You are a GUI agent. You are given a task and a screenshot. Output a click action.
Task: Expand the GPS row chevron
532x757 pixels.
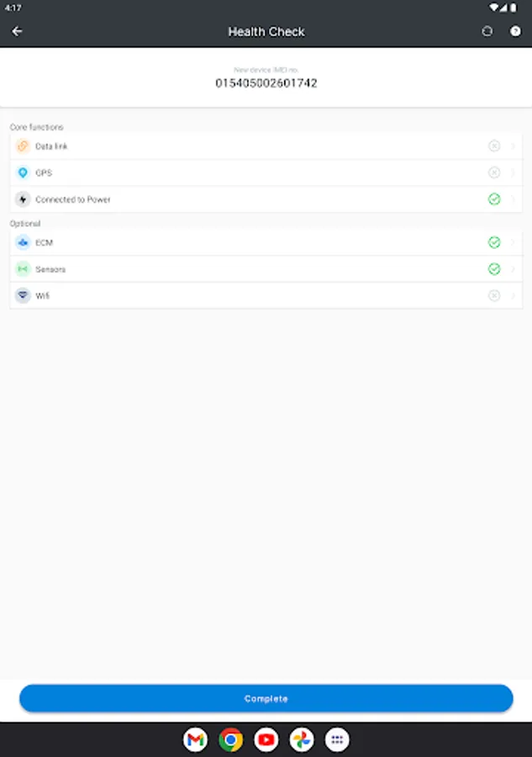tap(513, 172)
